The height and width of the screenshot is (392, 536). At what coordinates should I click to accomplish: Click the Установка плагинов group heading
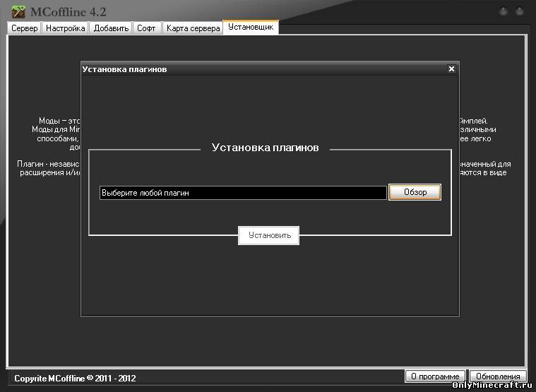tap(265, 148)
